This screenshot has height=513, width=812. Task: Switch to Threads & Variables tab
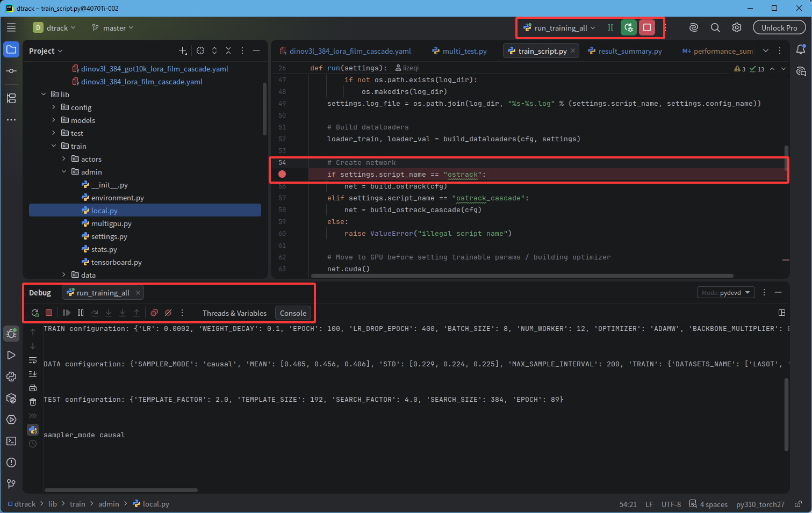click(234, 313)
